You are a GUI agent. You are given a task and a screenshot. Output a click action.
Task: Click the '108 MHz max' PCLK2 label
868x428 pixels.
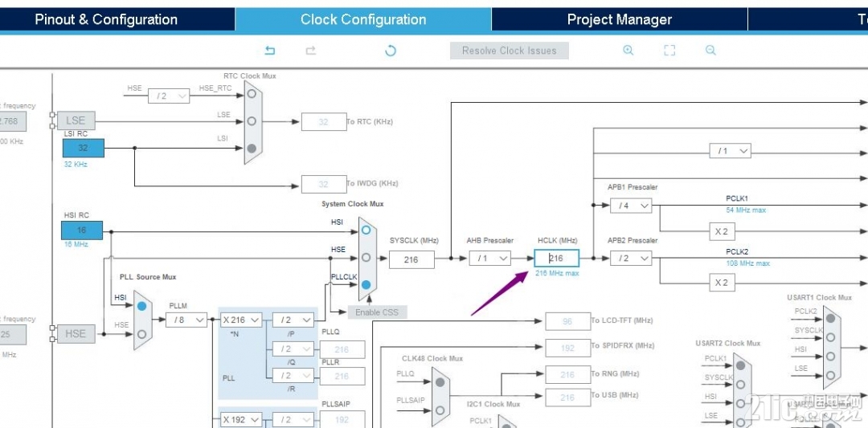coord(748,263)
